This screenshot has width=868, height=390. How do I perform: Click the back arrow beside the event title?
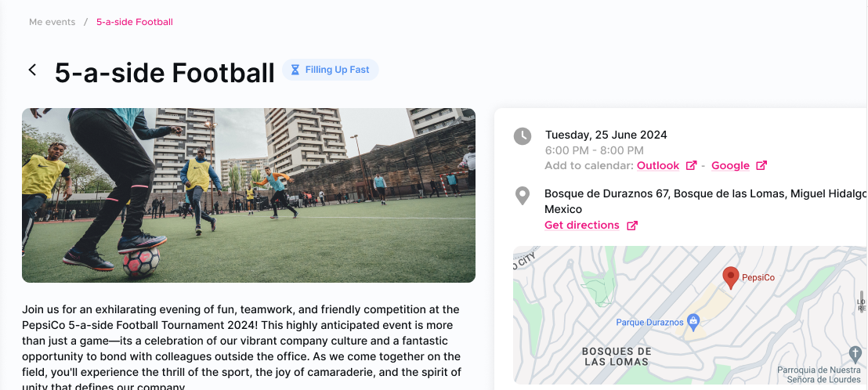[x=32, y=70]
